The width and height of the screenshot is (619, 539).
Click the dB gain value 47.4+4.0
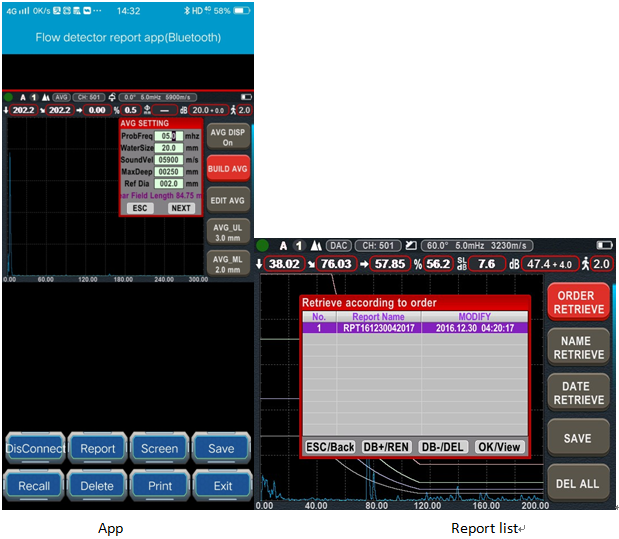click(x=551, y=264)
